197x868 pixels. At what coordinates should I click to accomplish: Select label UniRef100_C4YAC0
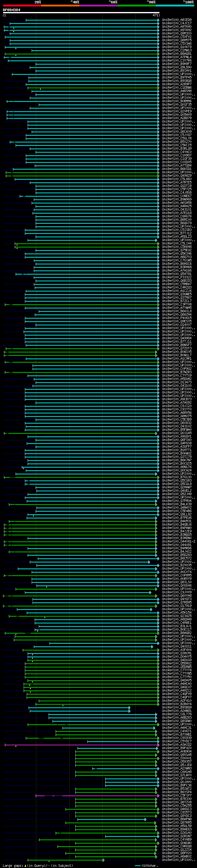[176, 152]
